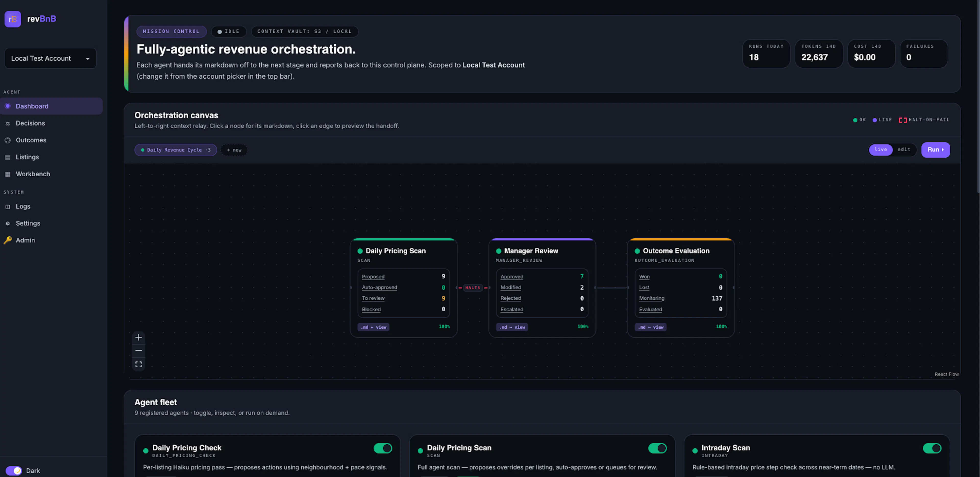
Task: Go to Decisions page
Action: click(x=51, y=123)
